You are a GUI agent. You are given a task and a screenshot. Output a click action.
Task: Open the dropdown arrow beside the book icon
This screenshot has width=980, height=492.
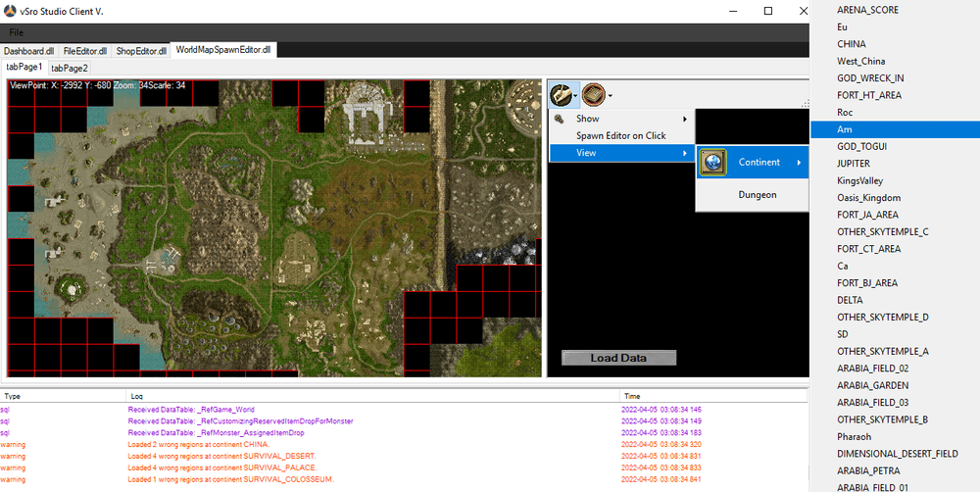(610, 96)
